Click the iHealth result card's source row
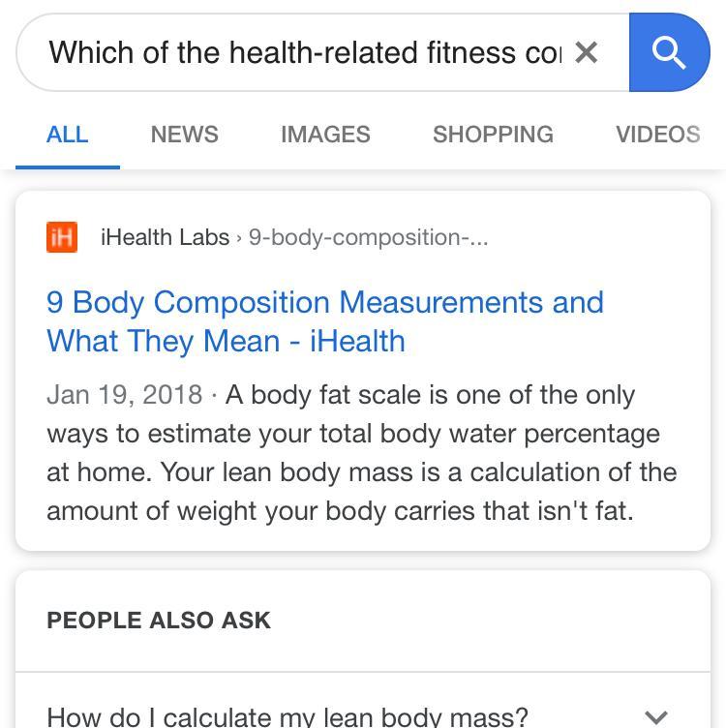The image size is (726, 728). coord(267,237)
